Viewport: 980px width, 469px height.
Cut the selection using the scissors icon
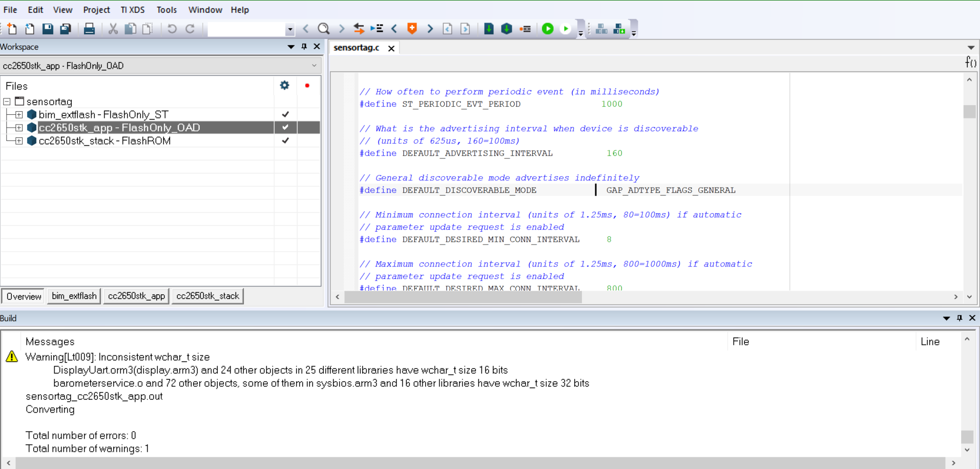(x=113, y=29)
